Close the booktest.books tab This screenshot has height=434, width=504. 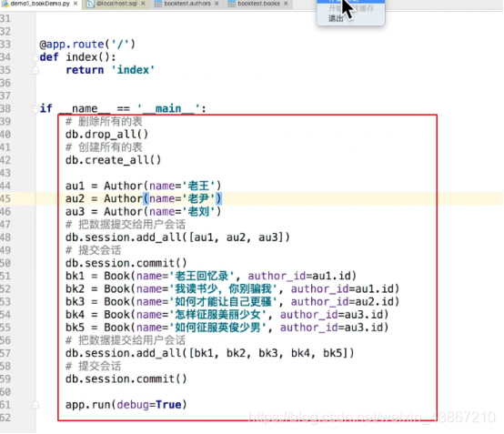point(286,4)
